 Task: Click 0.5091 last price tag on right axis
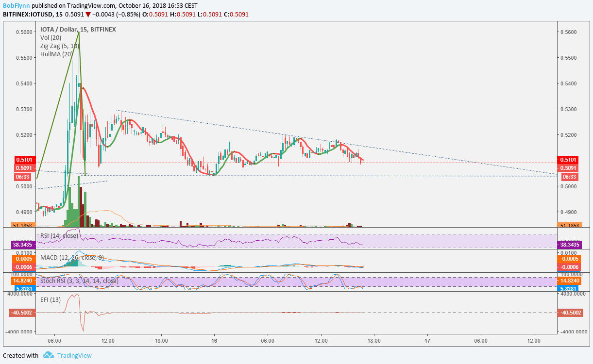(569, 168)
